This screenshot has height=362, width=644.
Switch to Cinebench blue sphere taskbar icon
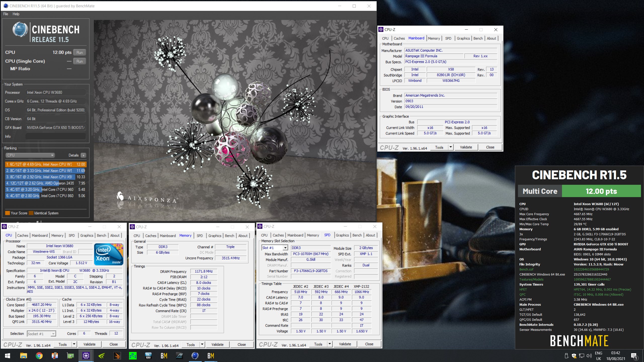[x=195, y=356]
